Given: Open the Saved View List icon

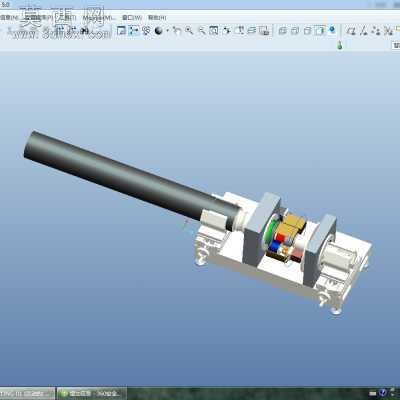Looking at the screenshot, I should click(239, 31).
